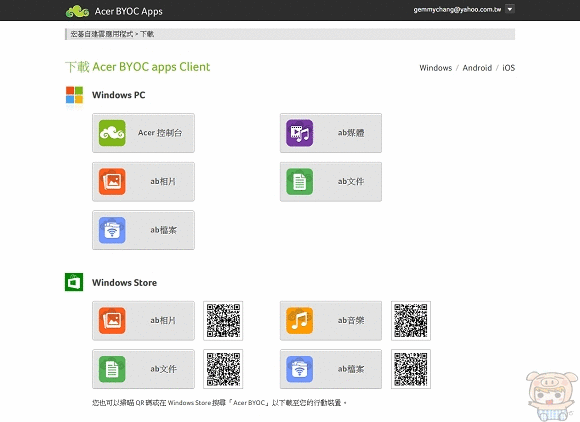Click the green cloud Acer 控制台 icon
580x422 pixels.
pyautogui.click(x=112, y=133)
